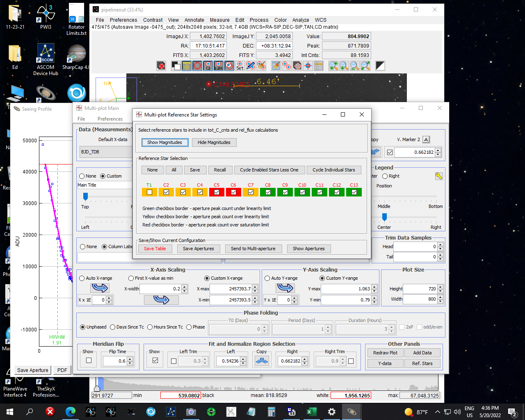The width and height of the screenshot is (525, 420).
Task: Select the Auto X-range radio button
Action: [82, 278]
